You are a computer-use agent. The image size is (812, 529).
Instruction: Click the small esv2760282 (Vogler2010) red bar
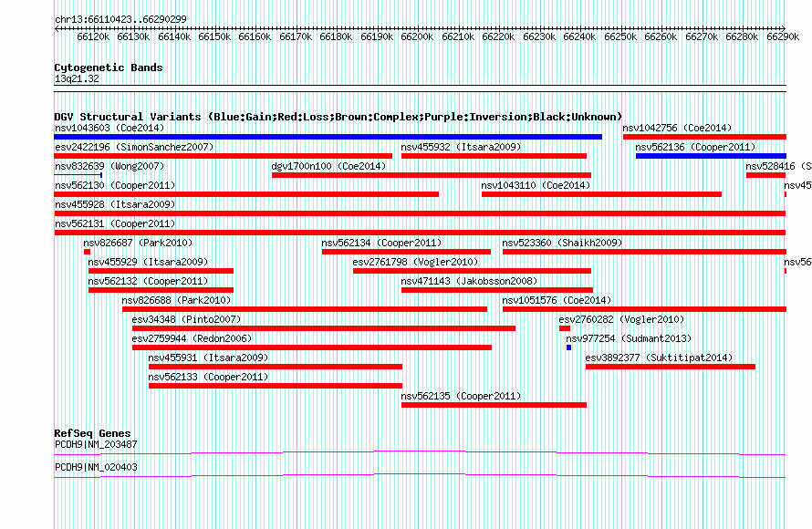pyautogui.click(x=565, y=328)
